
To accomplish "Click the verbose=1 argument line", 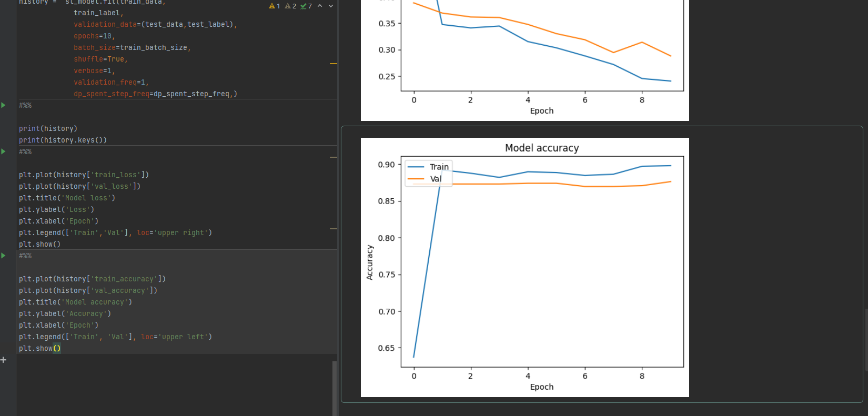I will (94, 70).
